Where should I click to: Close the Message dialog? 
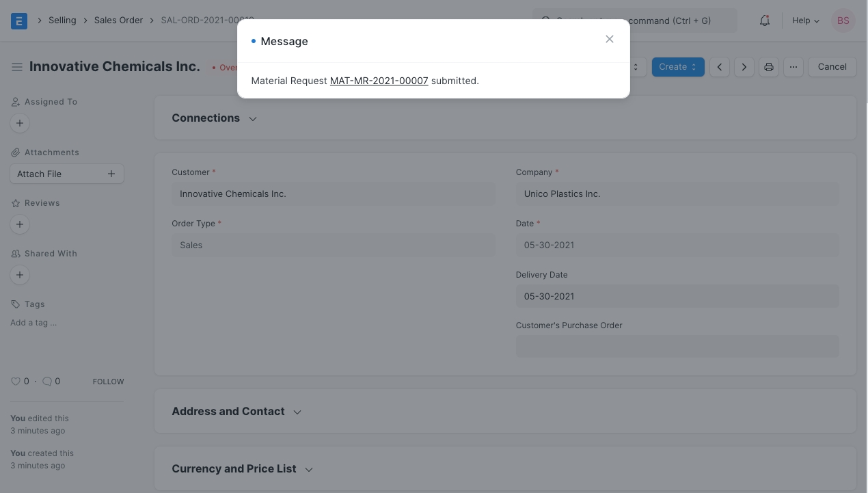[x=610, y=40]
